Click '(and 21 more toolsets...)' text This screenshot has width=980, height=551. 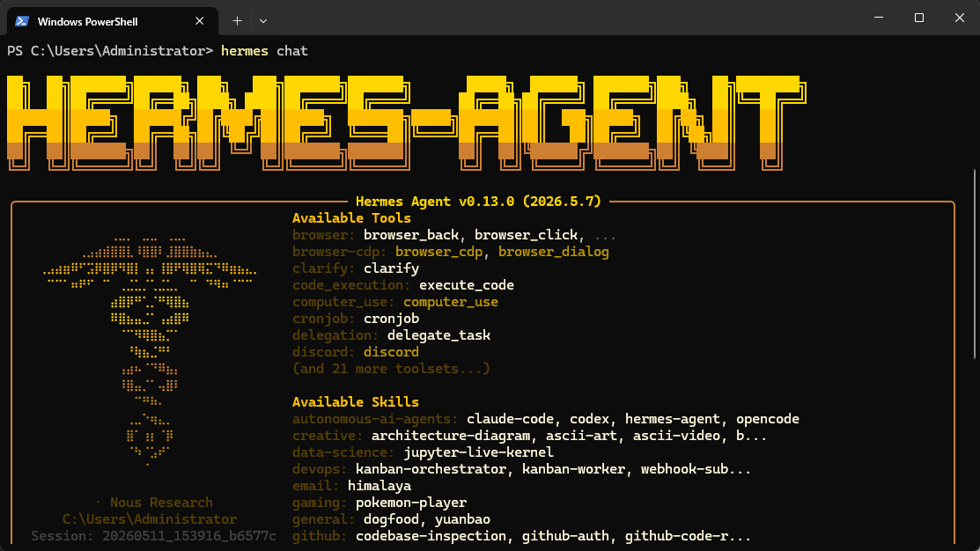coord(391,369)
